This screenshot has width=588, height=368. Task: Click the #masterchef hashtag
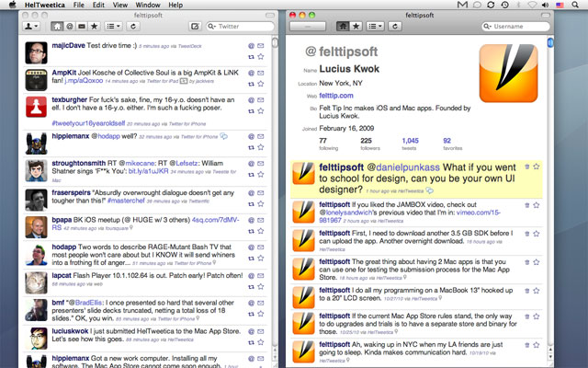click(x=126, y=201)
